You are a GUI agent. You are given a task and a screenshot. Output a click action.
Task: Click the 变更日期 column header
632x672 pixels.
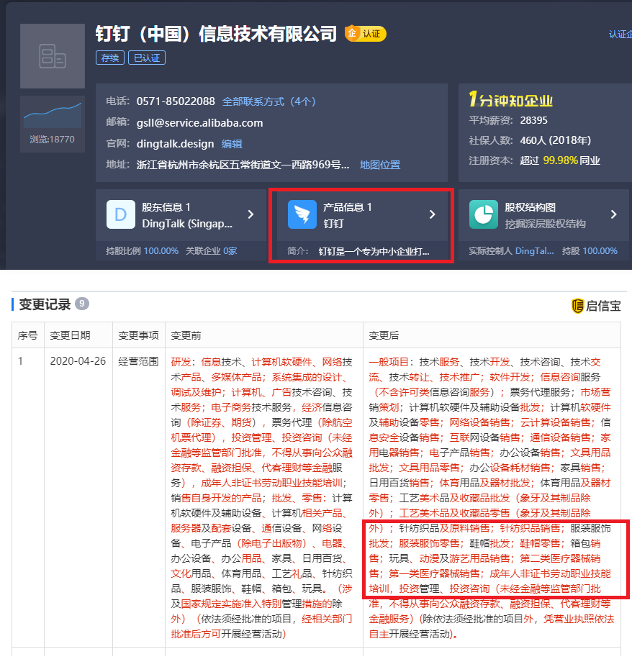[70, 335]
